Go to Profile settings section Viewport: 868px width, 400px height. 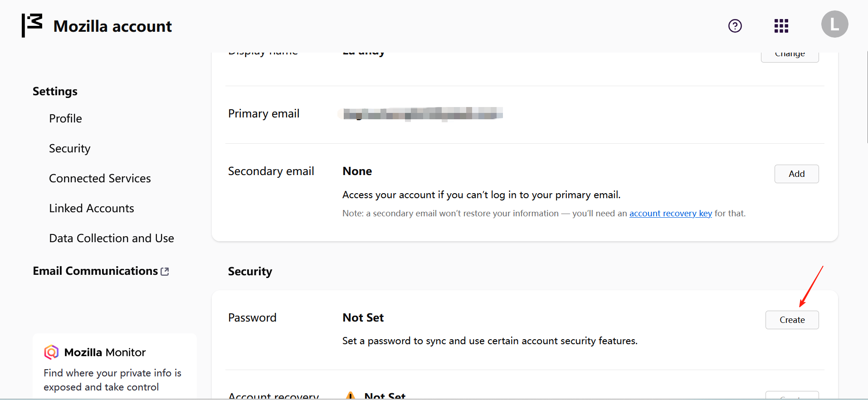(65, 118)
